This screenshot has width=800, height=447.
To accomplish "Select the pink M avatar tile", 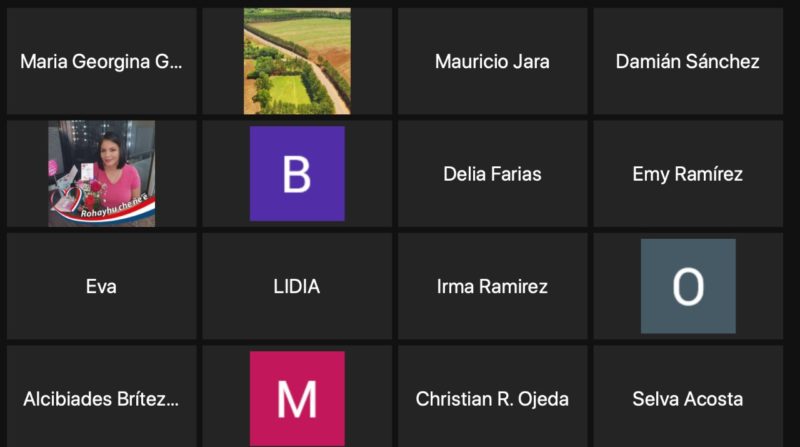I will 297,396.
